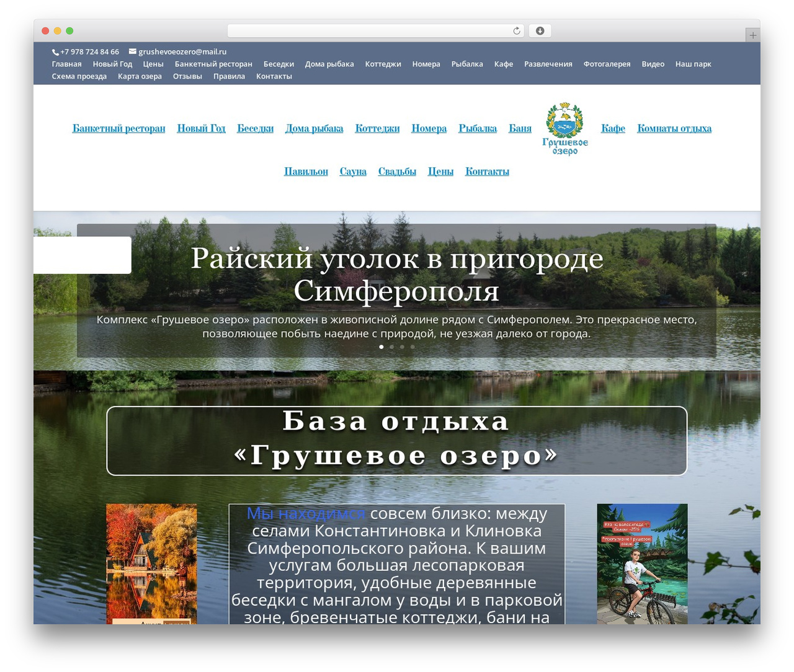Go to Банкетный ресторан in top blue bar
This screenshot has height=672, width=794.
213,64
